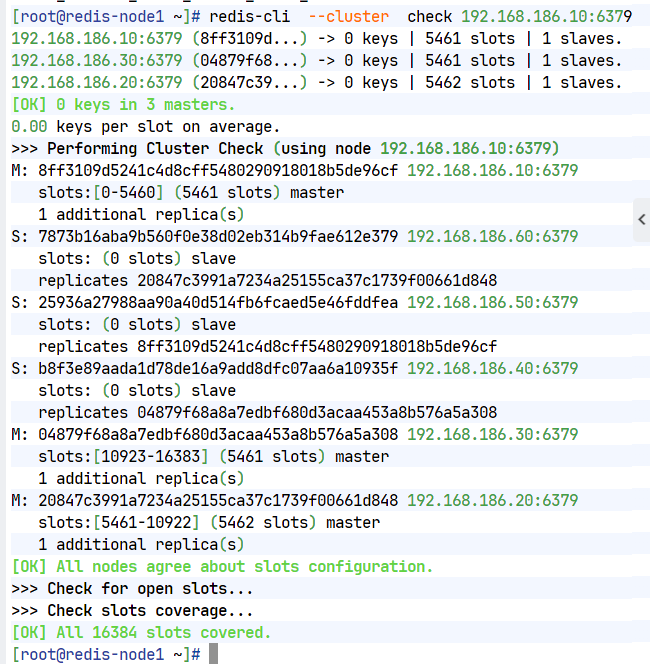
Task: Click 'replicates 04879f68a8a7edbf680d3acaa...' line
Action: (268, 413)
